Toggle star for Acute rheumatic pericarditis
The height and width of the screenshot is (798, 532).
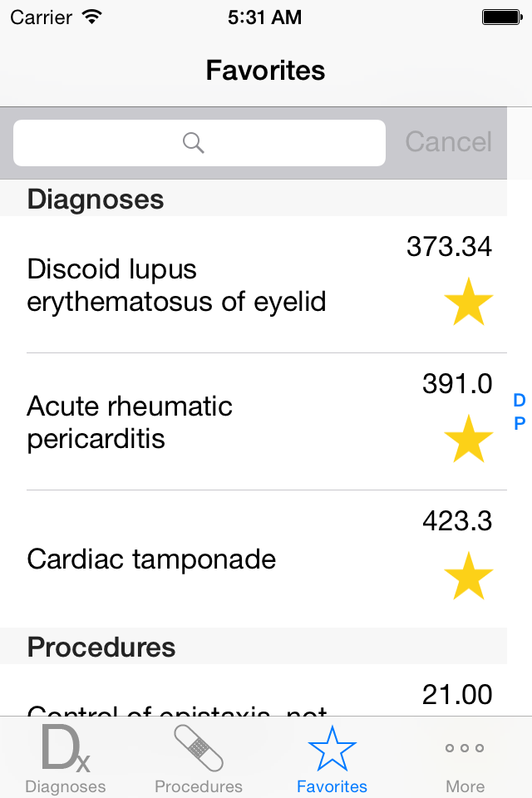[468, 438]
